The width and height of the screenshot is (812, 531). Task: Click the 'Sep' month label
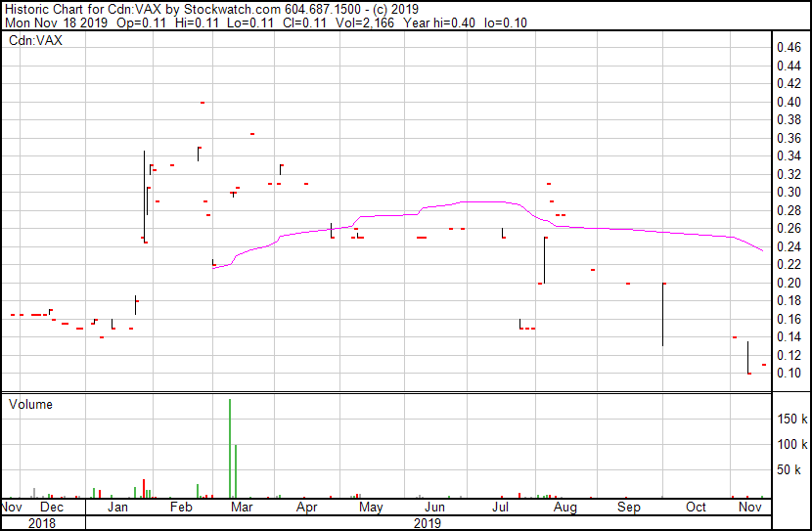coord(629,507)
